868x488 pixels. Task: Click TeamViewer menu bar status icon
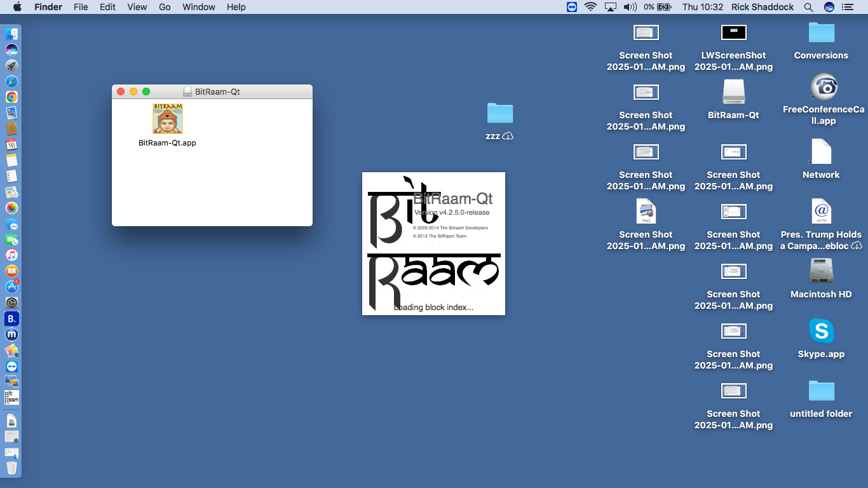tap(573, 7)
